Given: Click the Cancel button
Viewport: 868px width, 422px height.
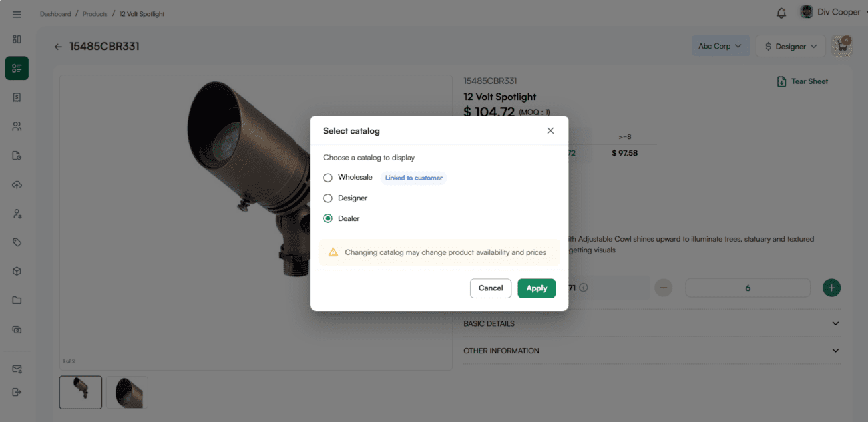Looking at the screenshot, I should click(491, 288).
